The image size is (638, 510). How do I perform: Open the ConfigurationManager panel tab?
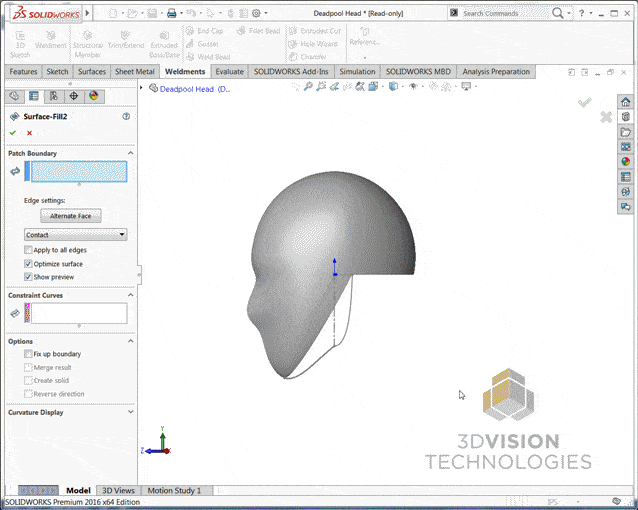tap(54, 96)
